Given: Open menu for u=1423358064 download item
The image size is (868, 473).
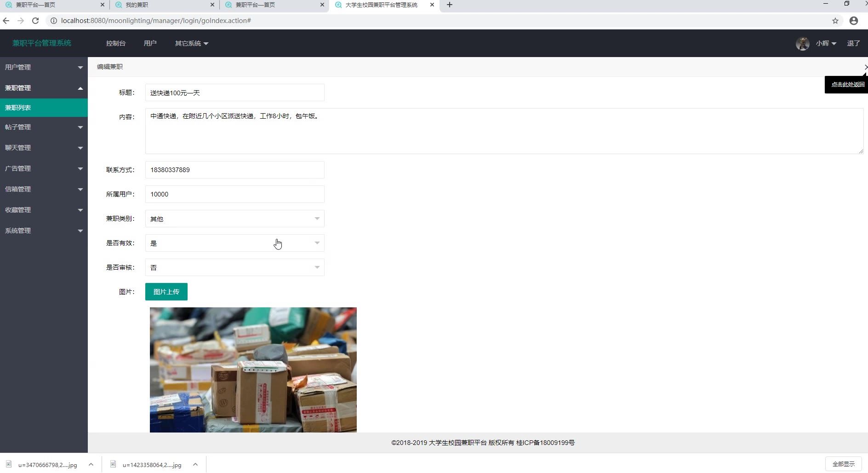Looking at the screenshot, I should tap(195, 464).
